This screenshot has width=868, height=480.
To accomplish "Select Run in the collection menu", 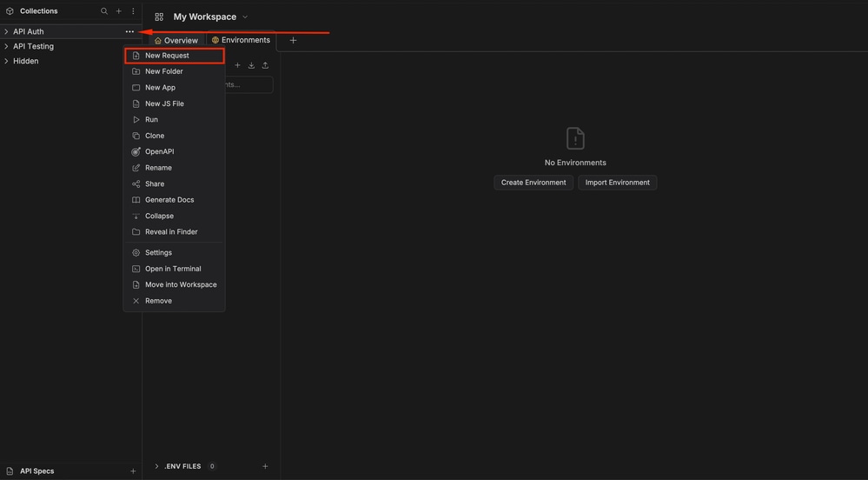I will [x=175, y=120].
